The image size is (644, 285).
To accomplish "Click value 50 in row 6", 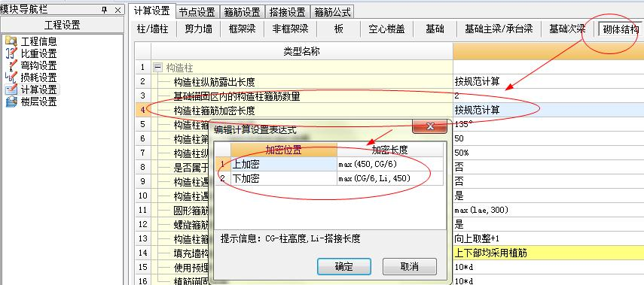I will pos(548,138).
